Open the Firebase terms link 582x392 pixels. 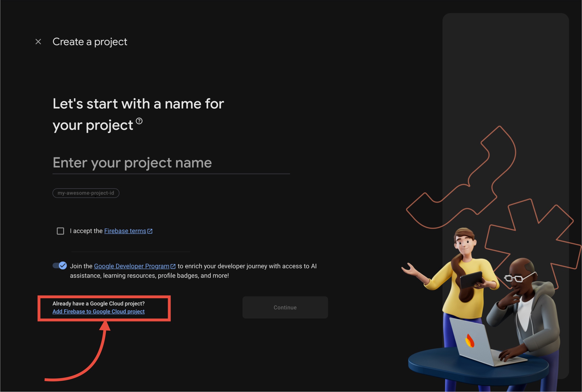(x=125, y=231)
